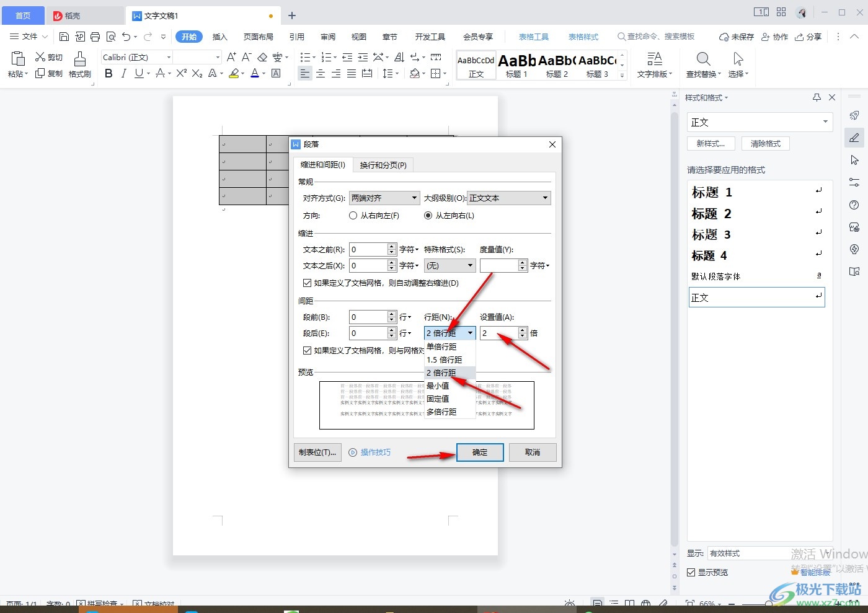Click the 确定 OK button

pyautogui.click(x=480, y=452)
